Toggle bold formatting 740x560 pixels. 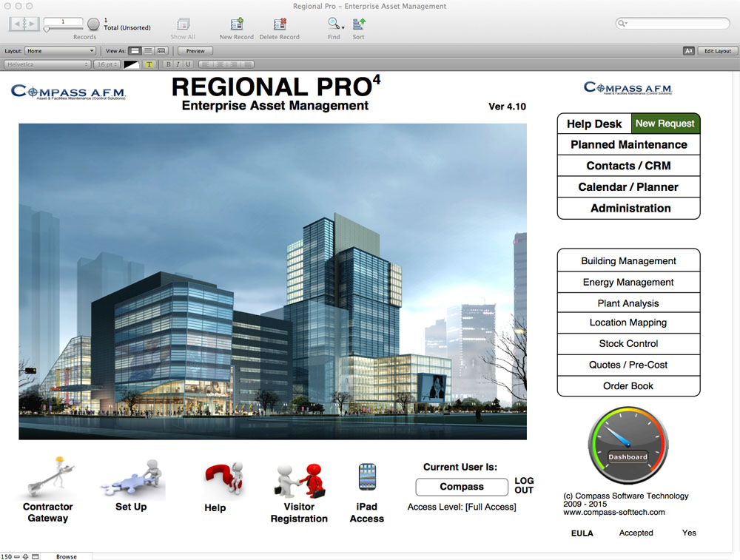tap(169, 64)
